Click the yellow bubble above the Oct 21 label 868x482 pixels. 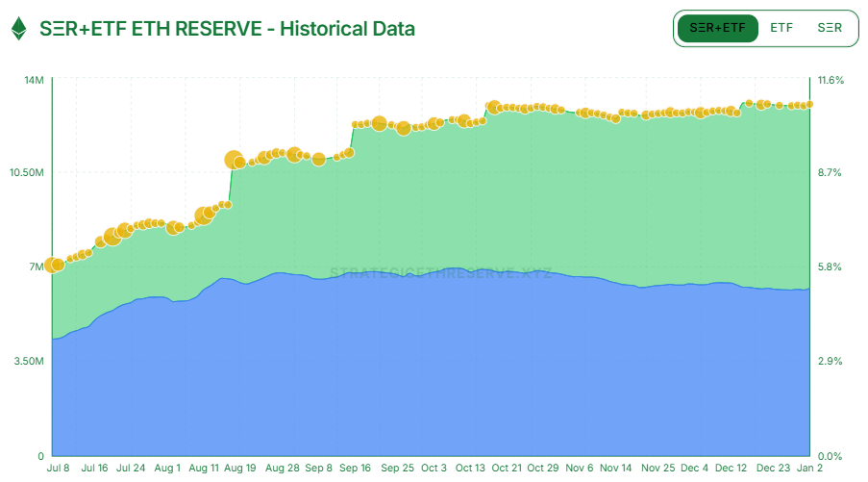[494, 107]
